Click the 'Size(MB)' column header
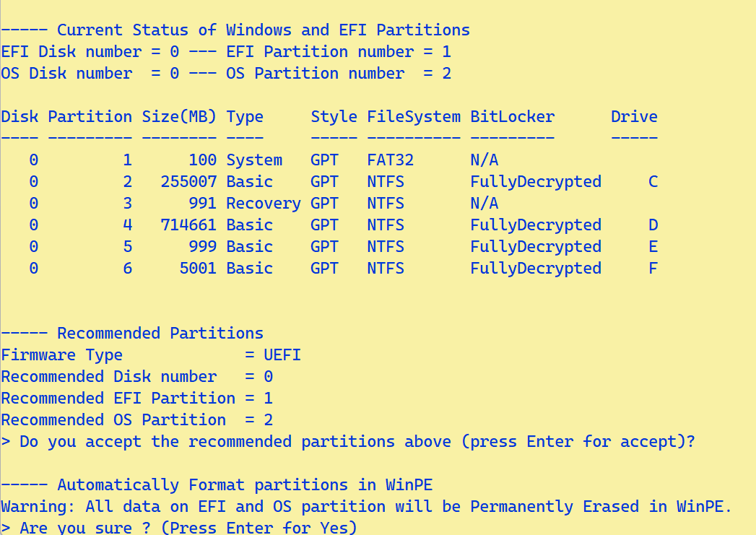Viewport: 756px width, 535px height. pyautogui.click(x=179, y=117)
